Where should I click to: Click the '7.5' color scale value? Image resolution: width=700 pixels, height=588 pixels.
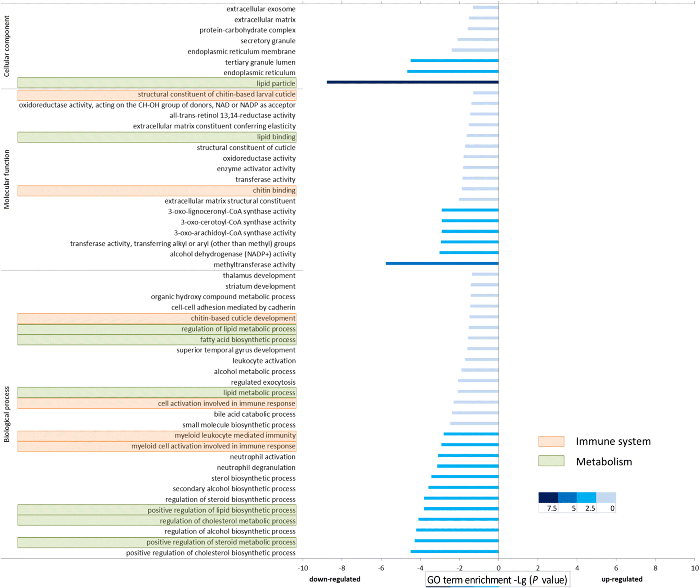pyautogui.click(x=552, y=508)
